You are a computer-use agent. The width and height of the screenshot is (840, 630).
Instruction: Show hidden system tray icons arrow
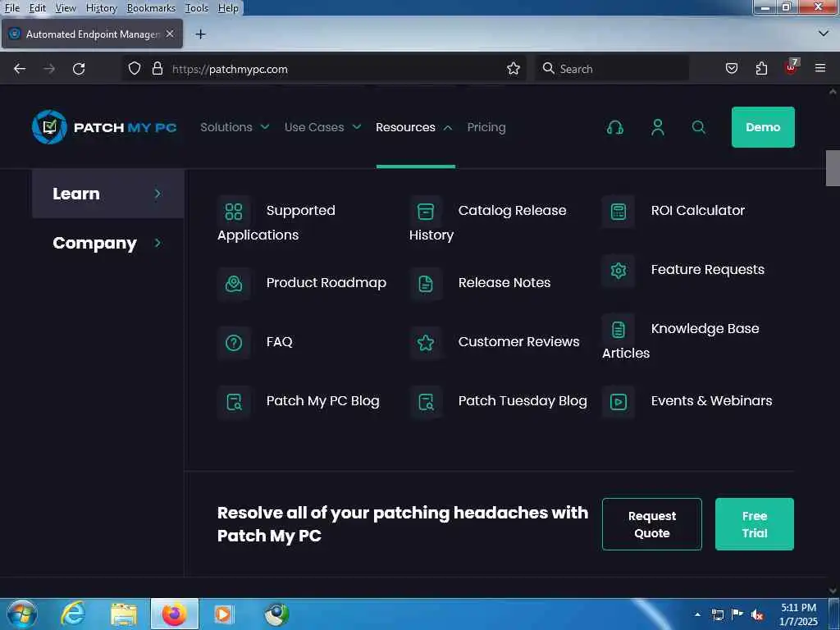pos(697,614)
